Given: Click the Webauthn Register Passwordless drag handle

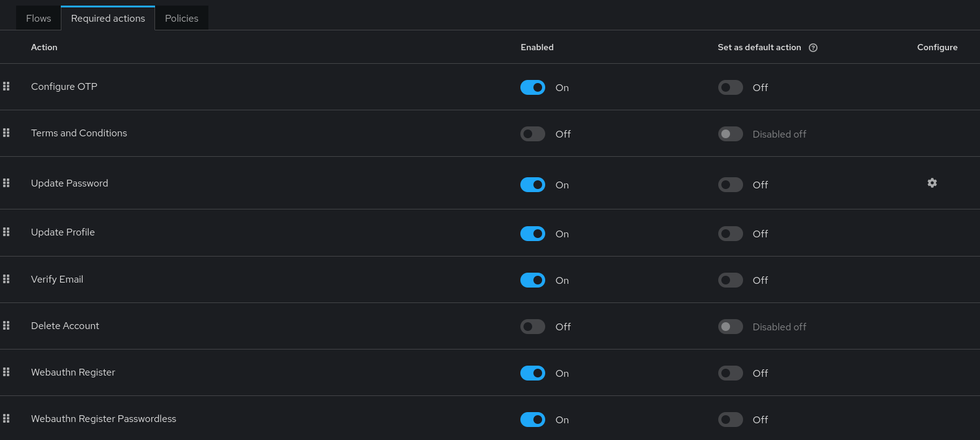Looking at the screenshot, I should 6,418.
